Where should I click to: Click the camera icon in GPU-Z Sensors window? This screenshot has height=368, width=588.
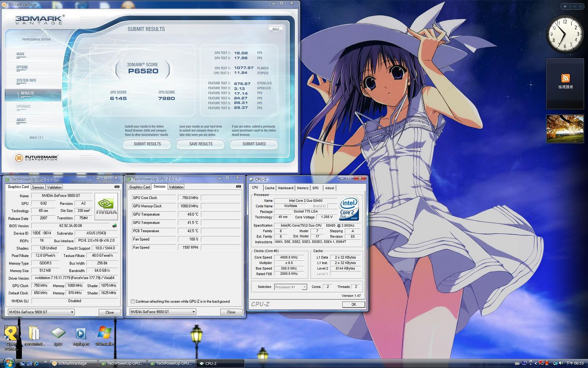(x=238, y=186)
